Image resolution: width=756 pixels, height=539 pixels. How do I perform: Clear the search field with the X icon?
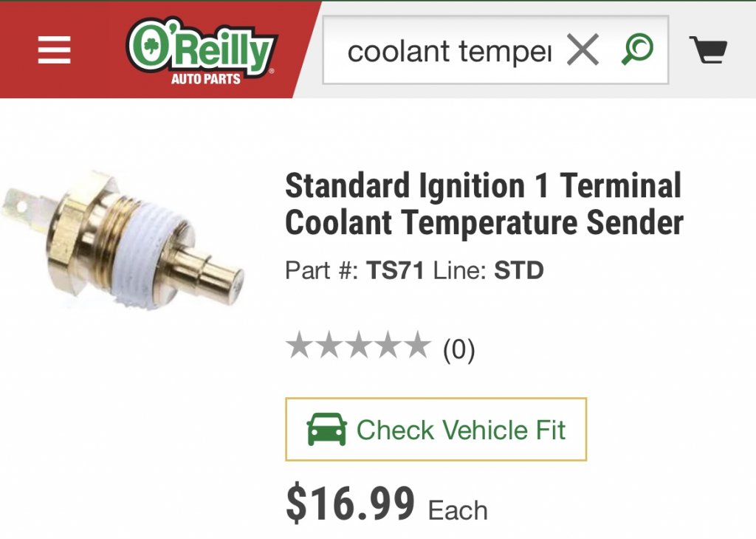(583, 49)
